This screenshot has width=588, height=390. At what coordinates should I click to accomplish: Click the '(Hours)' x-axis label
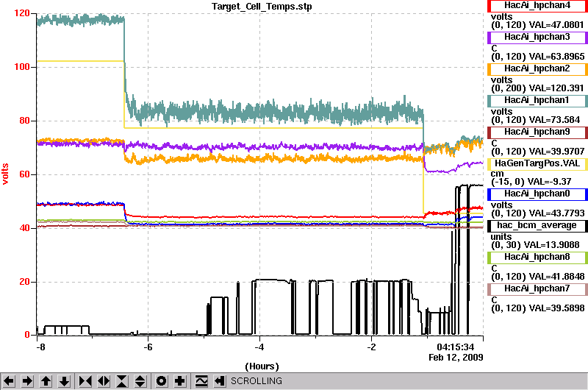[x=262, y=366]
